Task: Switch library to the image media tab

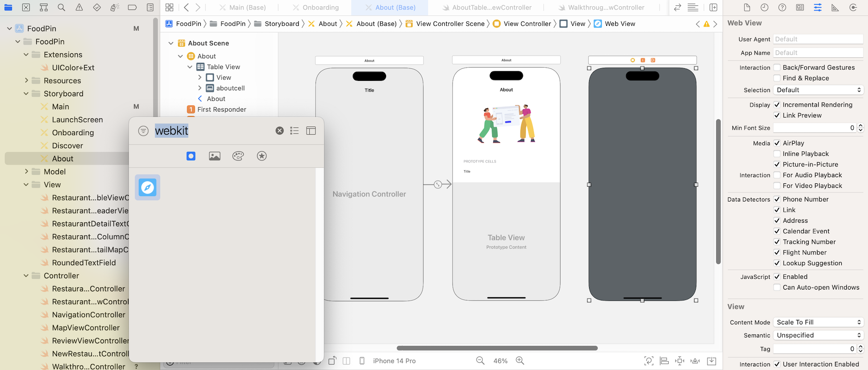Action: (x=215, y=156)
